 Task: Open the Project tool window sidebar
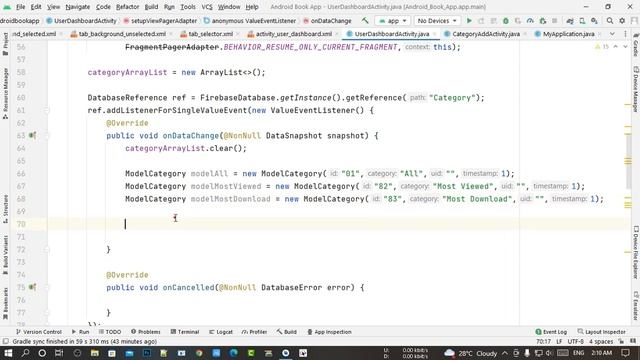pos(5,43)
